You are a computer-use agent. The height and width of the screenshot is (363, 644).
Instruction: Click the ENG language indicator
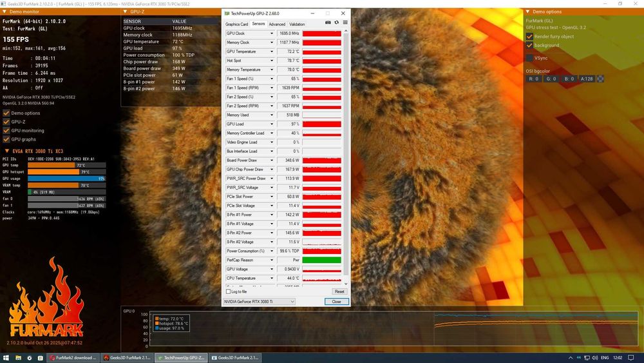(605, 358)
